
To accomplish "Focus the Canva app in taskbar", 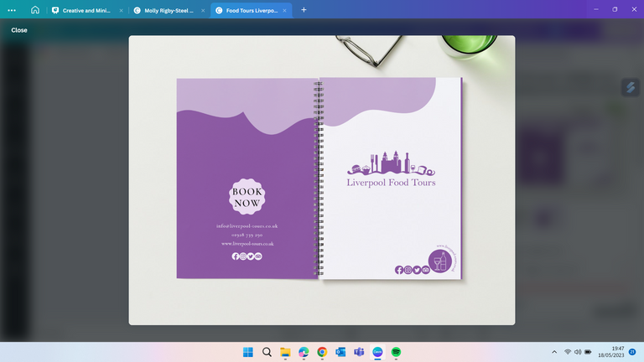I will click(x=377, y=352).
